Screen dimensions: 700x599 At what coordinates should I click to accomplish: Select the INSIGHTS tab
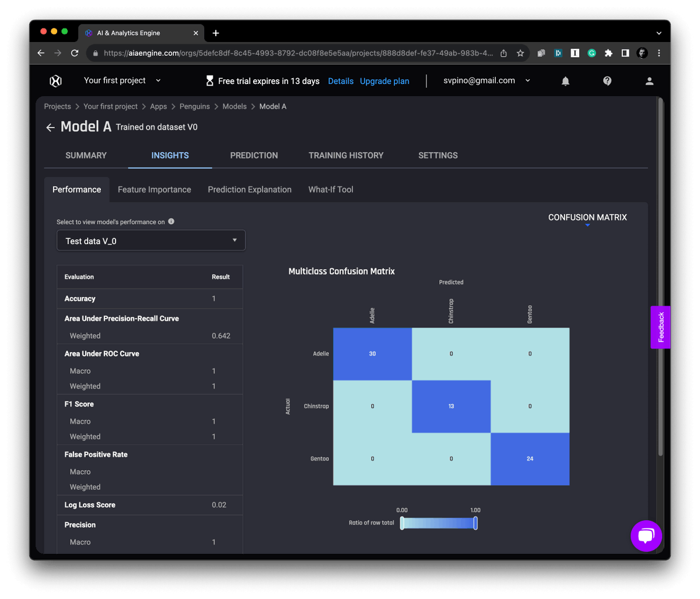point(170,156)
